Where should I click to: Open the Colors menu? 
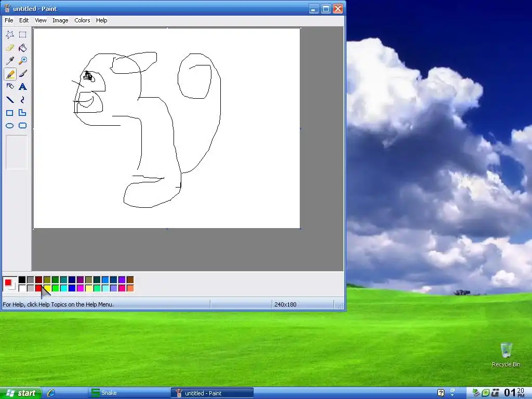tap(82, 20)
